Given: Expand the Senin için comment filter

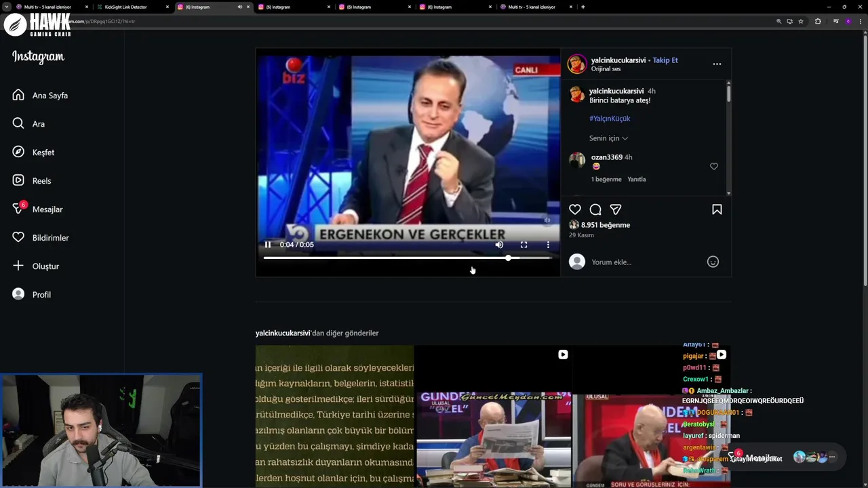Looking at the screenshot, I should 608,138.
